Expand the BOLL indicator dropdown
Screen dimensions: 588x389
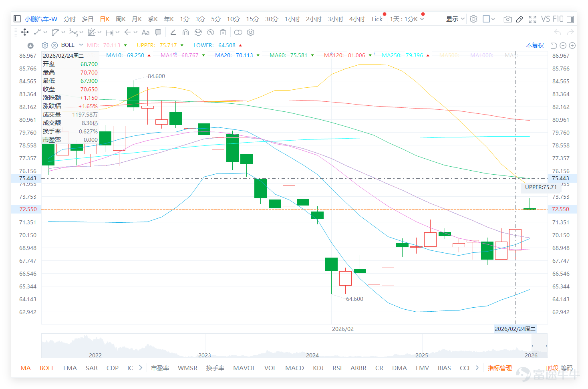pyautogui.click(x=81, y=45)
